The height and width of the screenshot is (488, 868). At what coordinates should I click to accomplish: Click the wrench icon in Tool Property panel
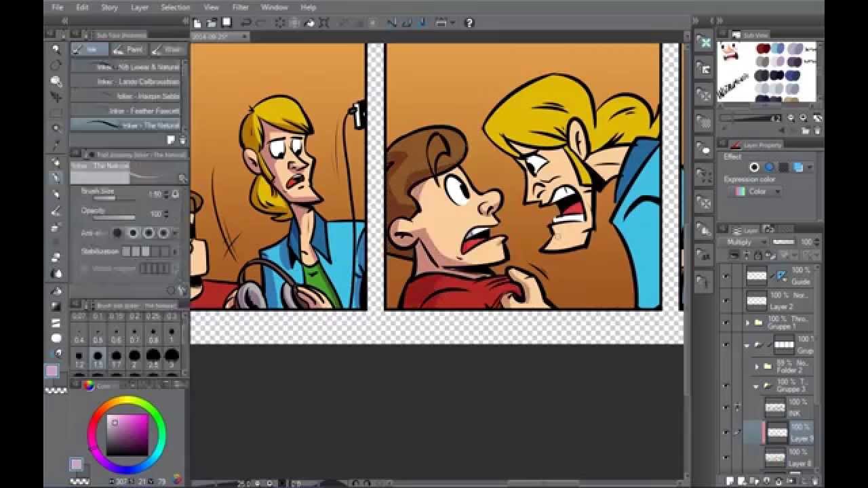[x=182, y=290]
